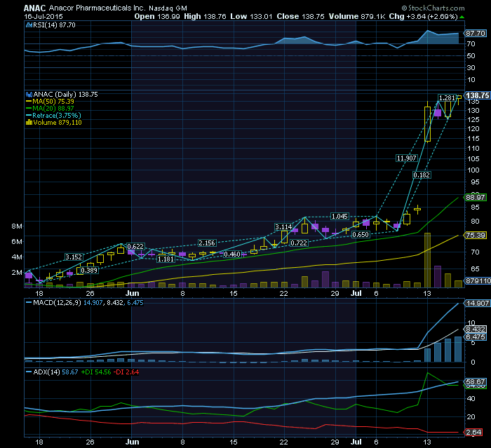Click the Retrace(3.75%) legend entry
Image resolution: width=491 pixels, height=448 pixels.
coord(53,116)
